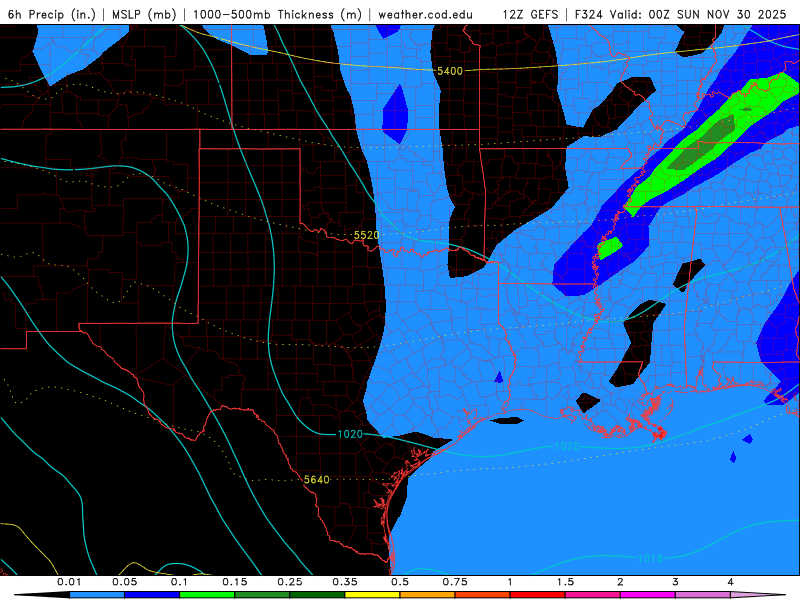Click the red 1 inch legend swatch

point(538,595)
